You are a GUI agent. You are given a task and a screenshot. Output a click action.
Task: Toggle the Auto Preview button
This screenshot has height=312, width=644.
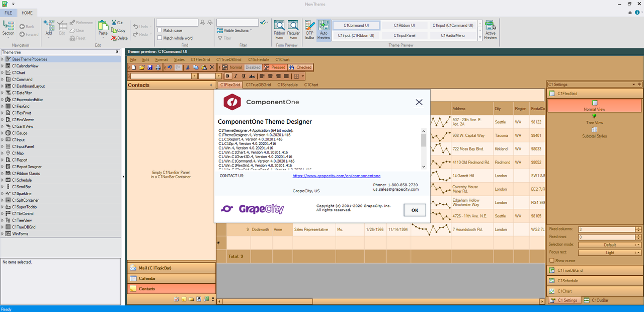(x=324, y=30)
